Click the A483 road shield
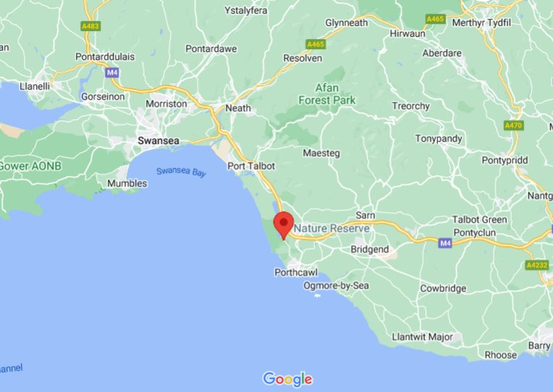Screen dimensions: 553x392 90,26
